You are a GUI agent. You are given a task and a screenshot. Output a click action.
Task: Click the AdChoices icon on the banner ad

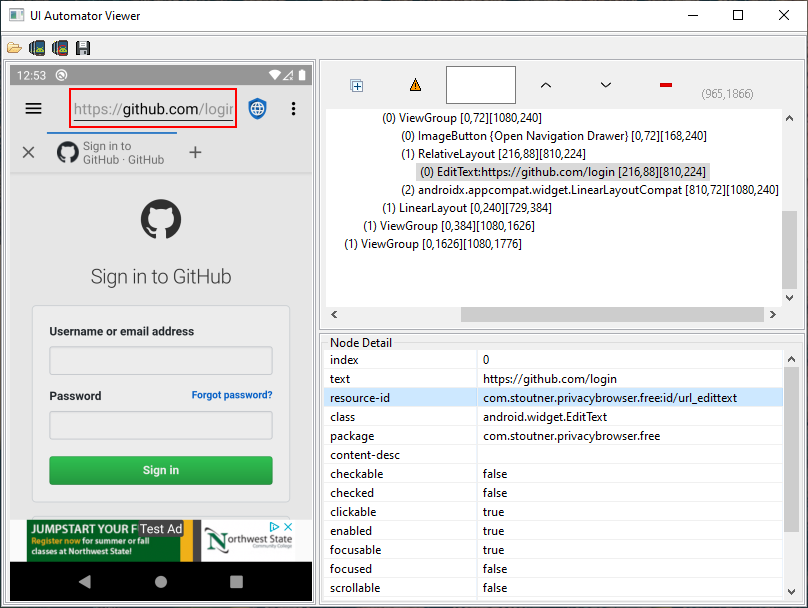[x=275, y=527]
